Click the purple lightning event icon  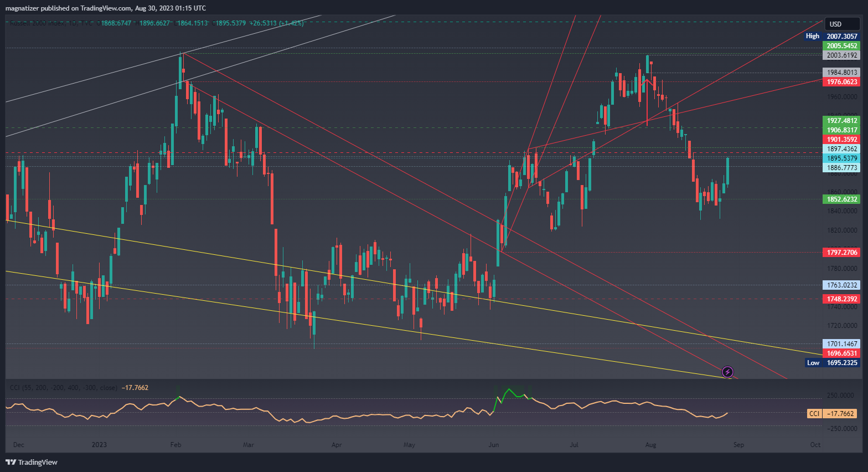[x=728, y=372]
